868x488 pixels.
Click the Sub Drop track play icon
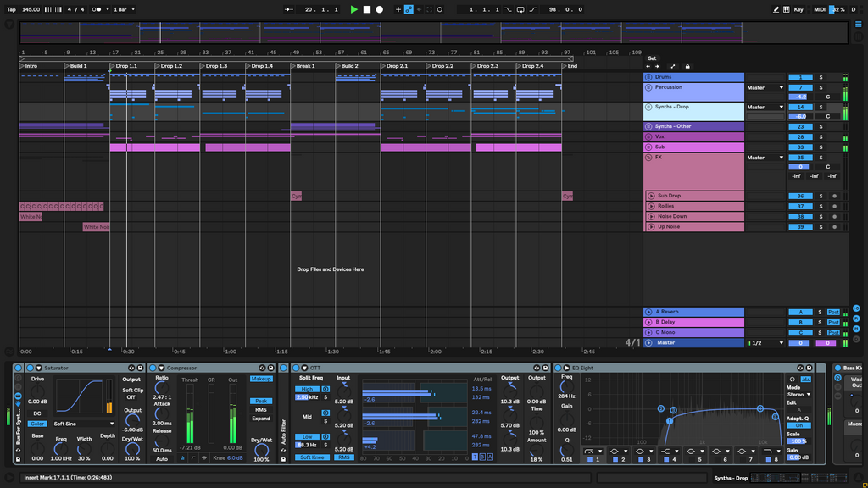click(651, 196)
